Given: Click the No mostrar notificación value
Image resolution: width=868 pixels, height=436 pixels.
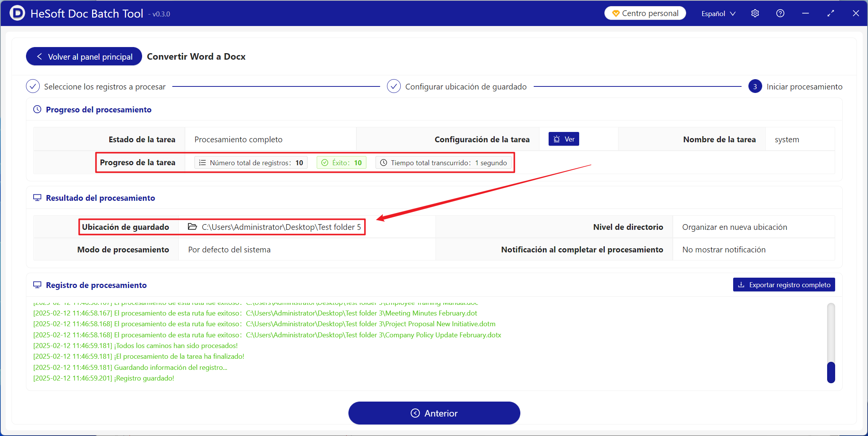Looking at the screenshot, I should point(724,250).
